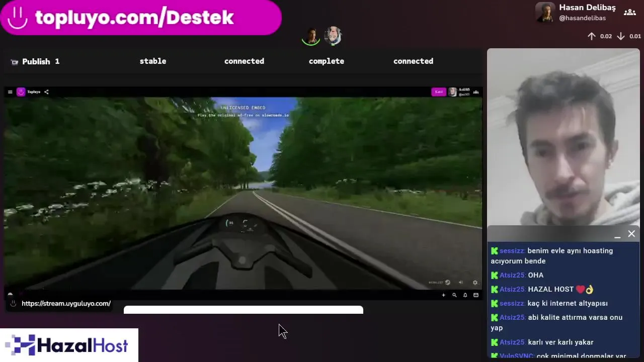Click the 'connected' status after complete
Image resolution: width=644 pixels, height=362 pixels.
click(413, 61)
